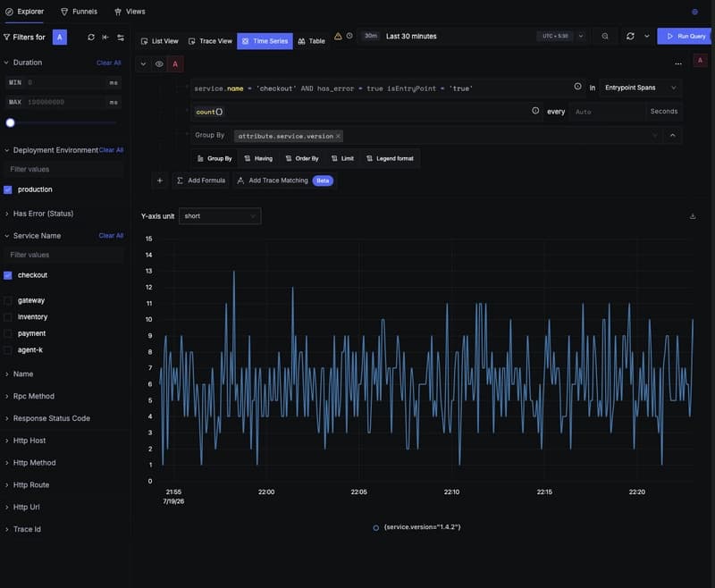Viewport: 715px width, 588px height.
Task: Download the chart data
Action: click(693, 216)
